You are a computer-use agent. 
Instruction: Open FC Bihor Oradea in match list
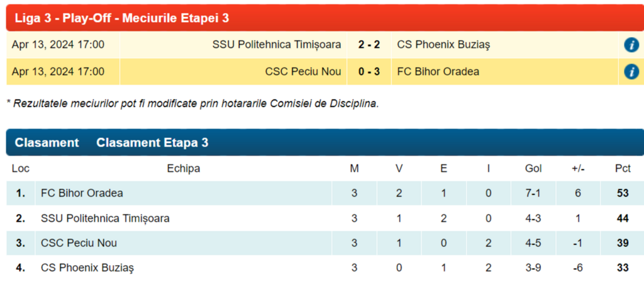[438, 72]
